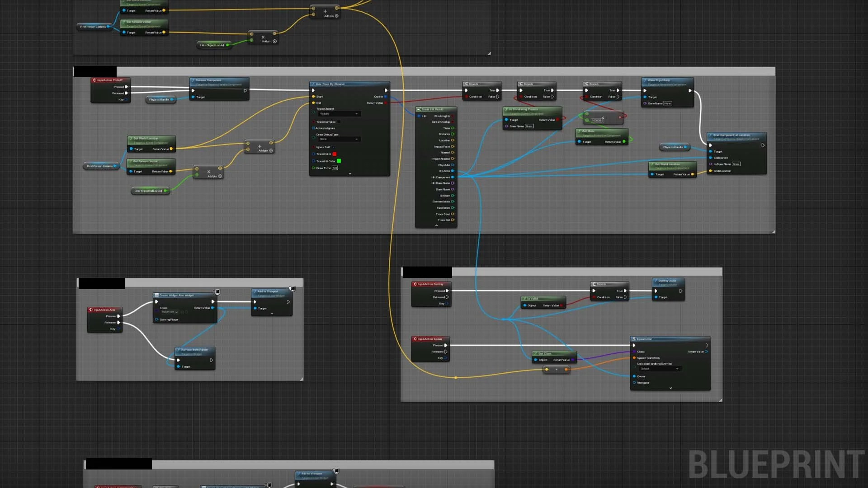
Task: Expand the SpawnActor node advanced pins
Action: 670,388
